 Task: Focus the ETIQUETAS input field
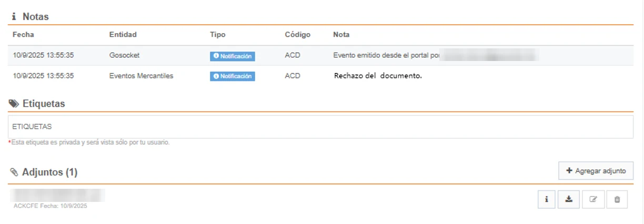320,127
